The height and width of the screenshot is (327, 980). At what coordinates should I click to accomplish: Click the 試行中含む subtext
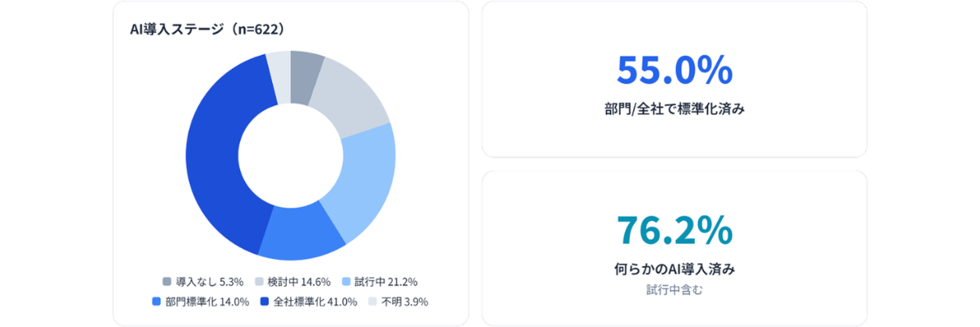point(674,289)
